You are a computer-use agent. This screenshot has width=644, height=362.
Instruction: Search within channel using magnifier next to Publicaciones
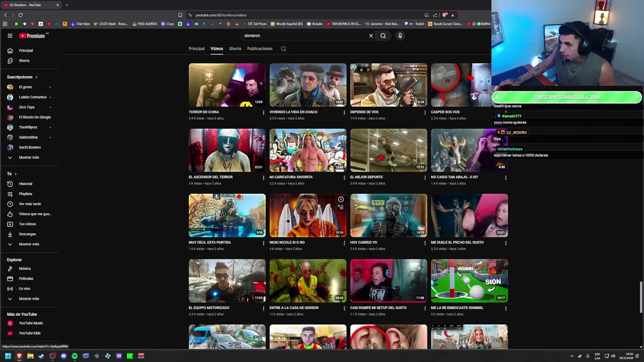click(283, 49)
